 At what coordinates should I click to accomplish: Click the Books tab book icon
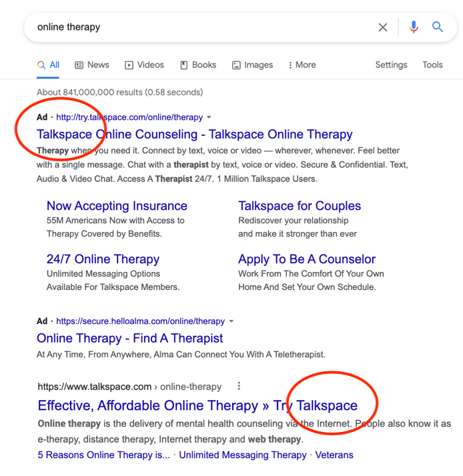tap(184, 65)
